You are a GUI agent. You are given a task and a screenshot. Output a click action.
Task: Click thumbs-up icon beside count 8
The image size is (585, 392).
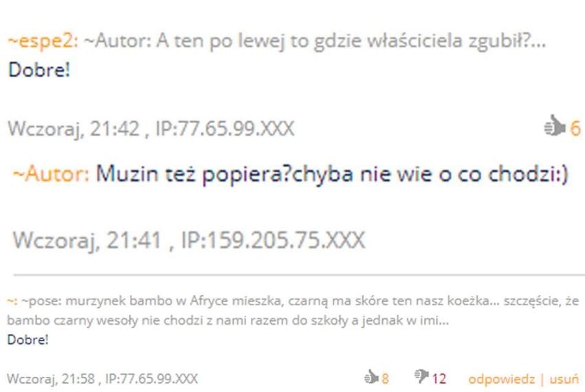[x=371, y=377]
